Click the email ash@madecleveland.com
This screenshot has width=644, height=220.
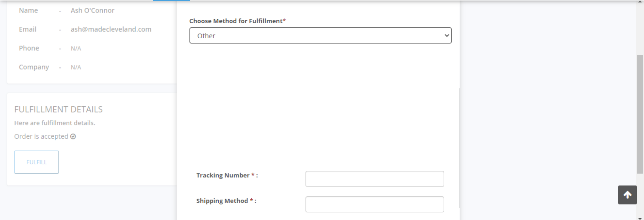point(111,29)
